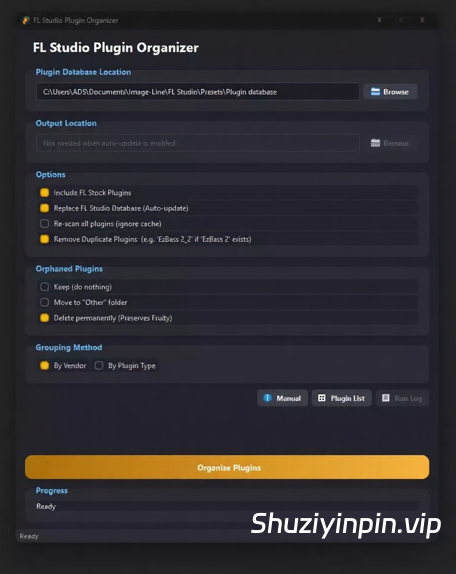Image resolution: width=456 pixels, height=574 pixels.
Task: Open the Plugin List
Action: pos(341,398)
